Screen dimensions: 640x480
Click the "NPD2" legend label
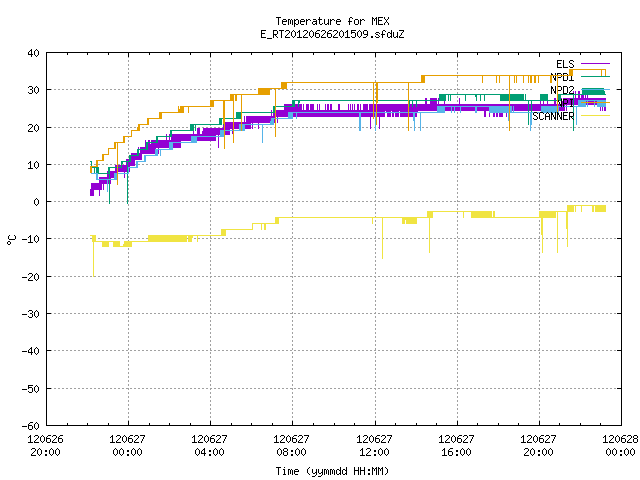(x=562, y=90)
